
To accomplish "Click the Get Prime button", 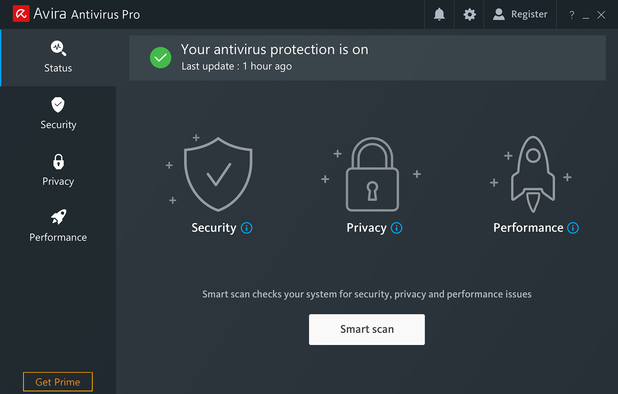I will (58, 382).
